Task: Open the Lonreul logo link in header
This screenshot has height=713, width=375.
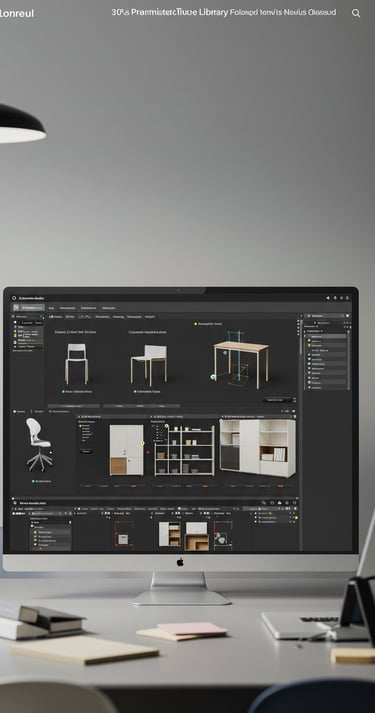Action: (x=17, y=13)
